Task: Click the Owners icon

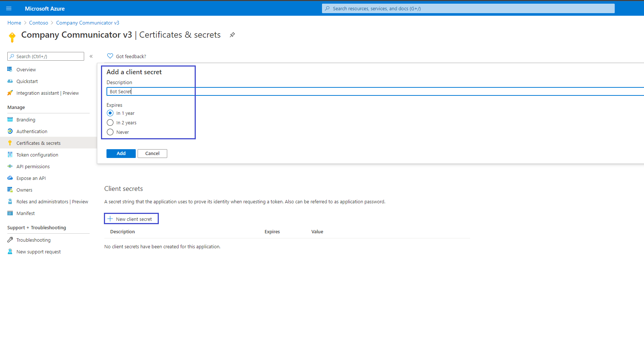Action: click(10, 190)
